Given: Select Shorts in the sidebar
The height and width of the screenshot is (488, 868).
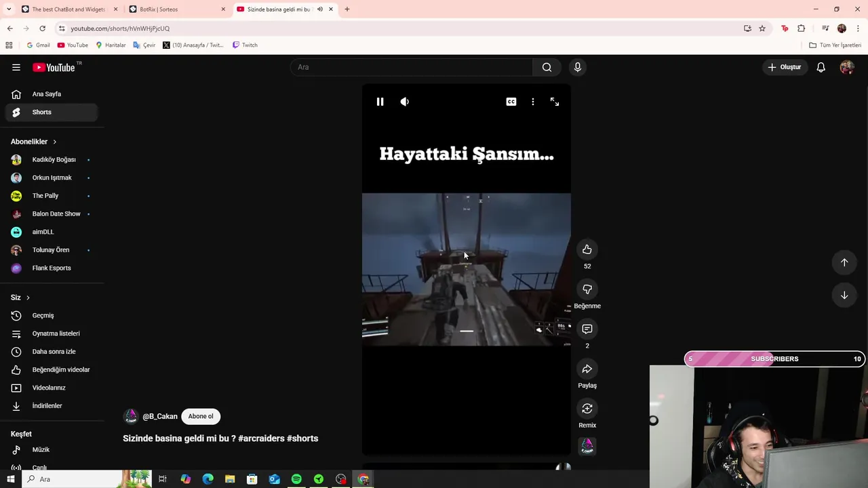Looking at the screenshot, I should 52,112.
